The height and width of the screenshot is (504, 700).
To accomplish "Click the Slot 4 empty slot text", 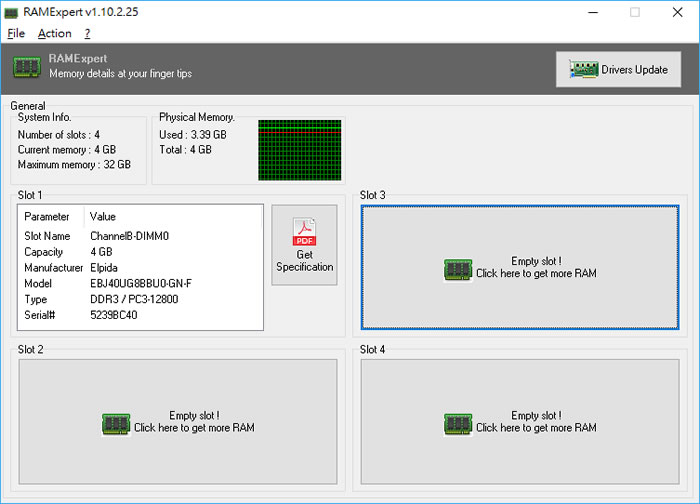I will click(x=536, y=422).
